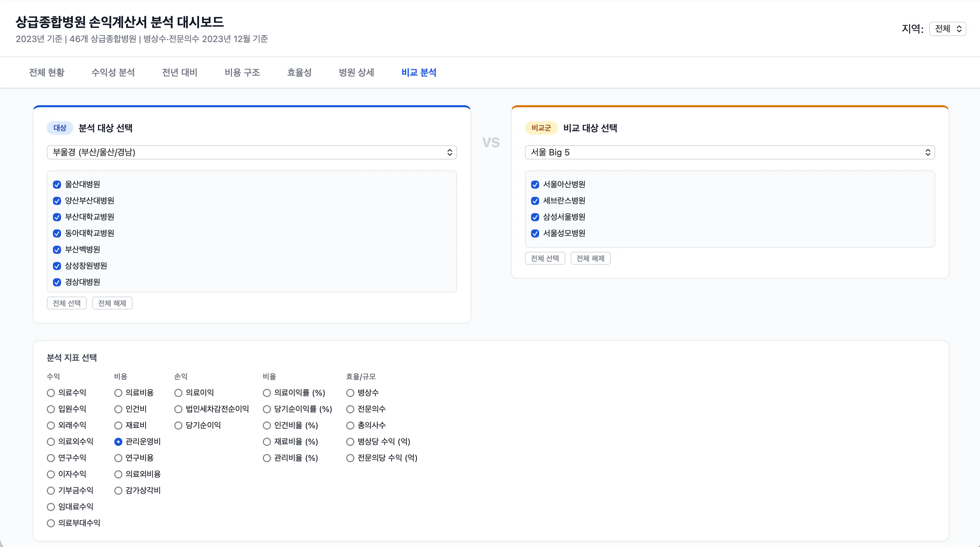The height and width of the screenshot is (547, 980).
Task: Toggle 동아대학교병원 checkbox
Action: [57, 233]
